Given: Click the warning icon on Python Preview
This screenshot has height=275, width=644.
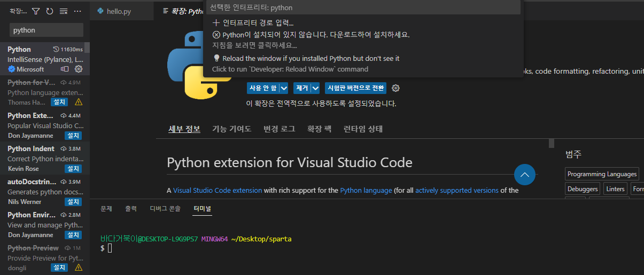Looking at the screenshot, I should tap(79, 268).
